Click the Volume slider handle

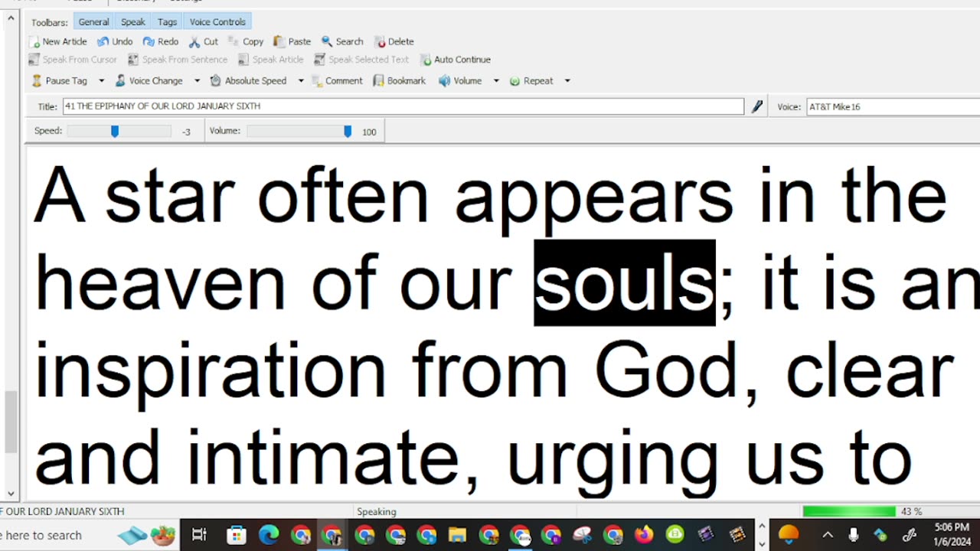348,132
